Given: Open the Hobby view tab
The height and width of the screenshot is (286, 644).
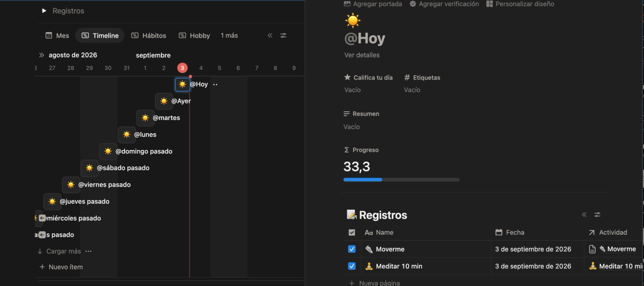Looking at the screenshot, I should [194, 35].
